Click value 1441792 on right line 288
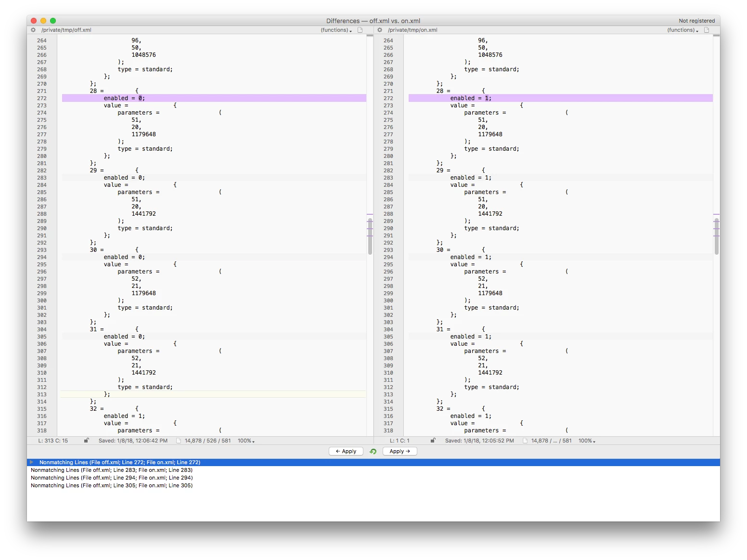This screenshot has height=560, width=747. pos(490,214)
